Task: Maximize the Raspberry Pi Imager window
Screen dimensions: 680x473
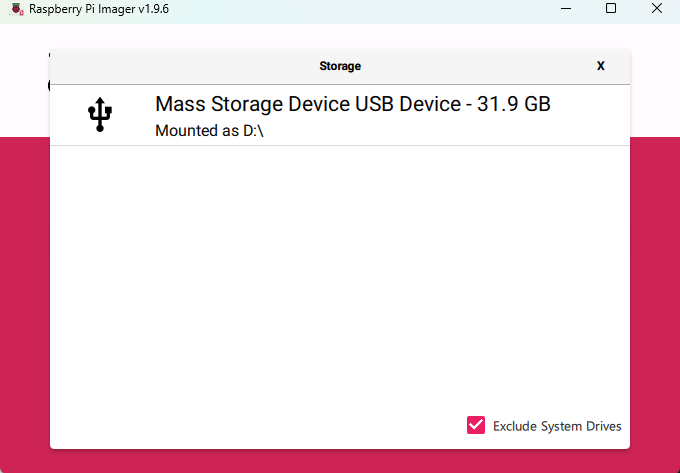Action: click(611, 8)
